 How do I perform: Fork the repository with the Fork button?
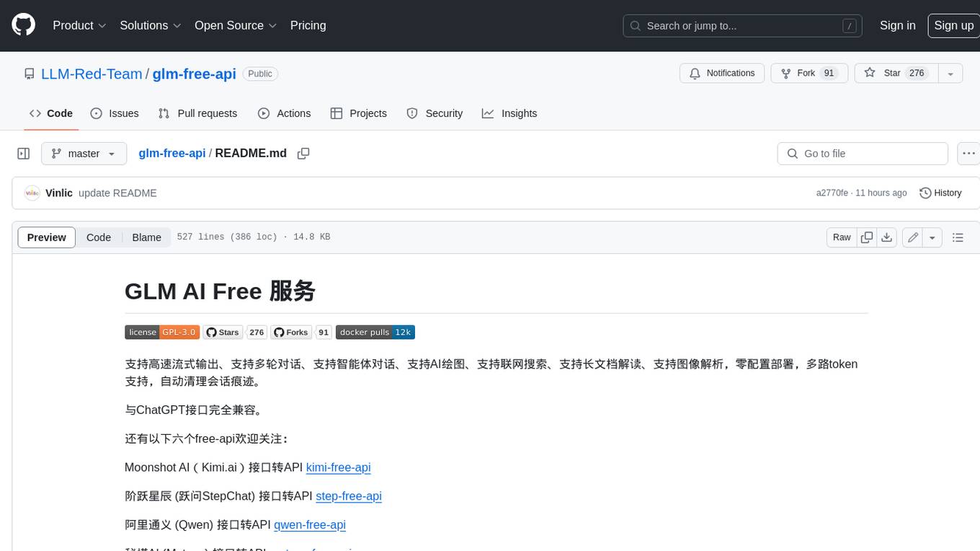point(809,73)
